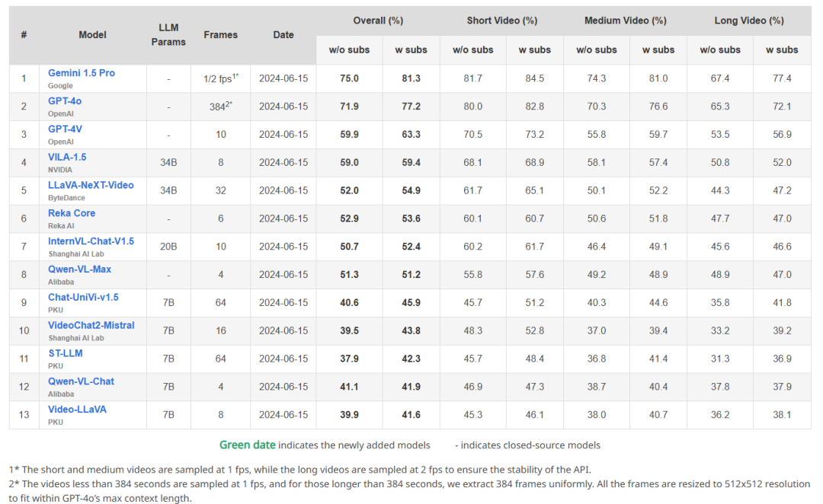Click the ByteDance label under LLaVA-NeXT-Video

66,198
